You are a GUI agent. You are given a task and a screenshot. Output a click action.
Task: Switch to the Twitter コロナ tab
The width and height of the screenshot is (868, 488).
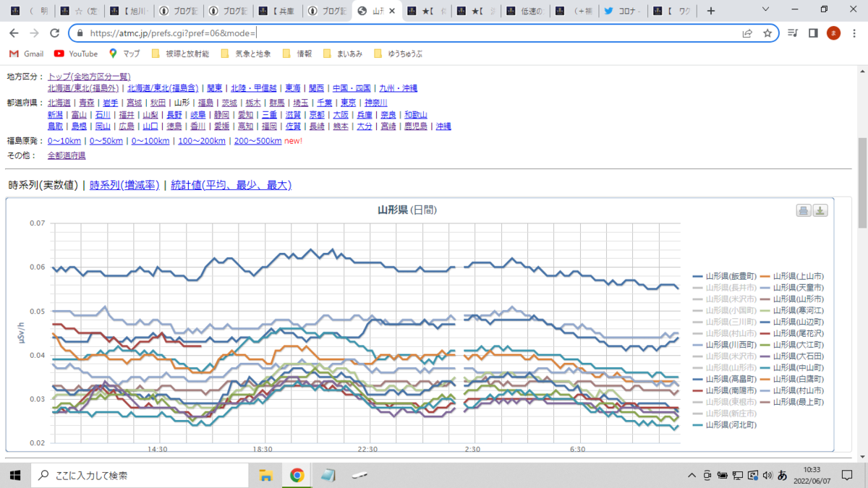click(623, 12)
